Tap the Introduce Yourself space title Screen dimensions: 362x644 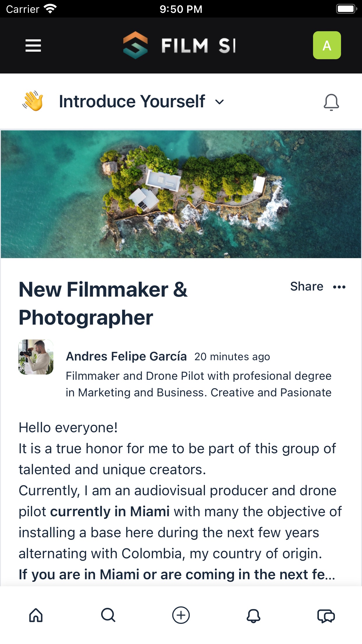point(132,101)
